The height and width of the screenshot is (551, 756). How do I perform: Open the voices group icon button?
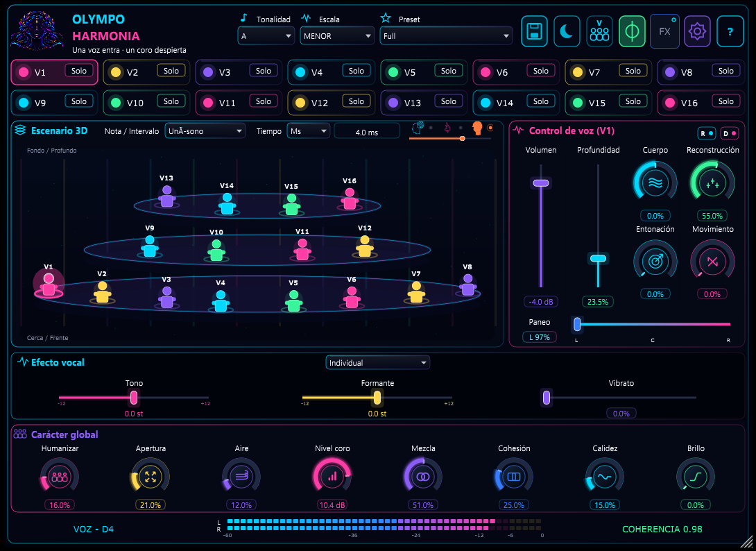pos(599,31)
